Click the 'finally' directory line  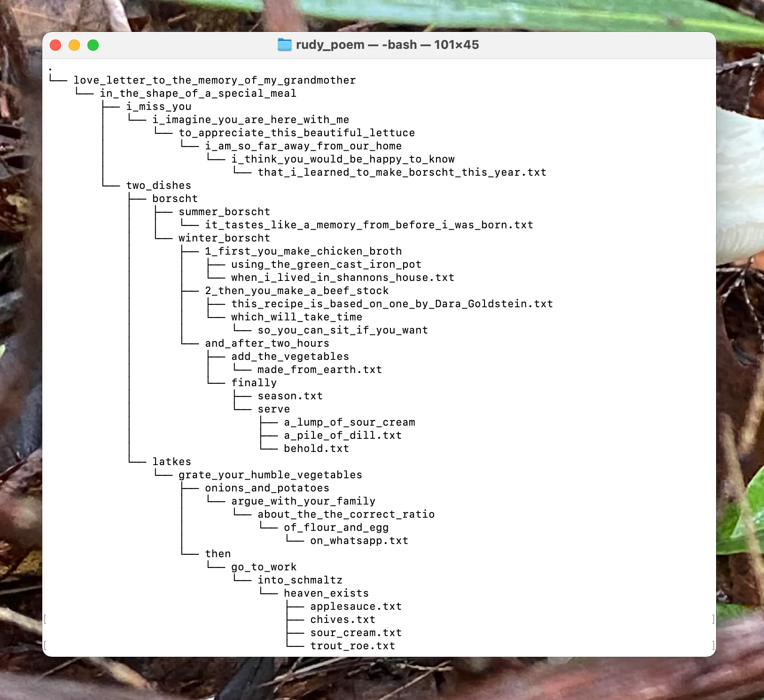[254, 383]
